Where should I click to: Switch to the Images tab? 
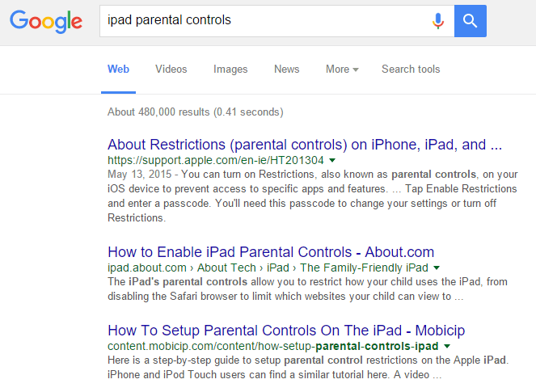point(230,69)
